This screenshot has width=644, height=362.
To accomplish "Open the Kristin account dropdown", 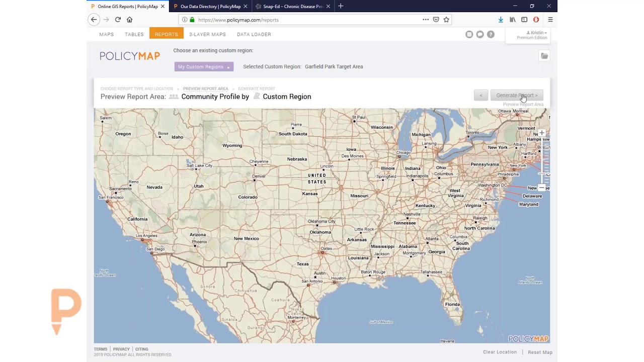I will (x=537, y=33).
